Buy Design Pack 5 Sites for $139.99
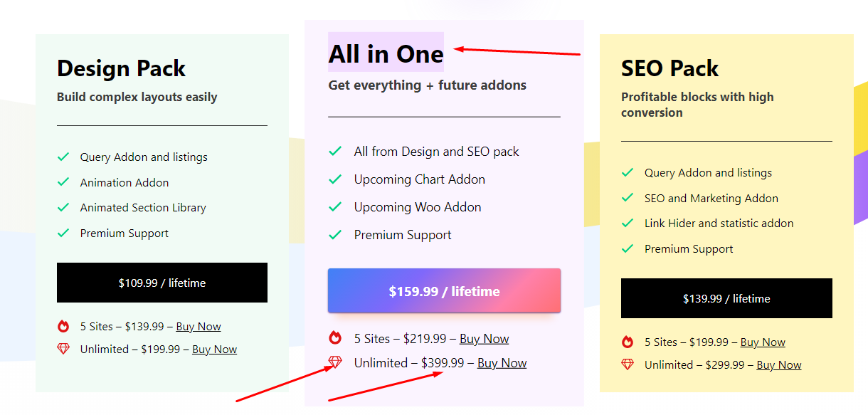This screenshot has width=868, height=415. [199, 327]
